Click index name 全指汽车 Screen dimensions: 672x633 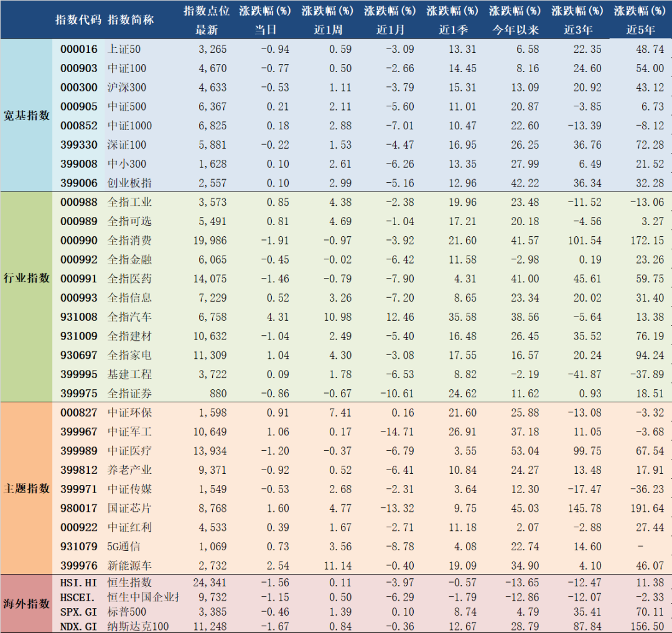tap(129, 317)
